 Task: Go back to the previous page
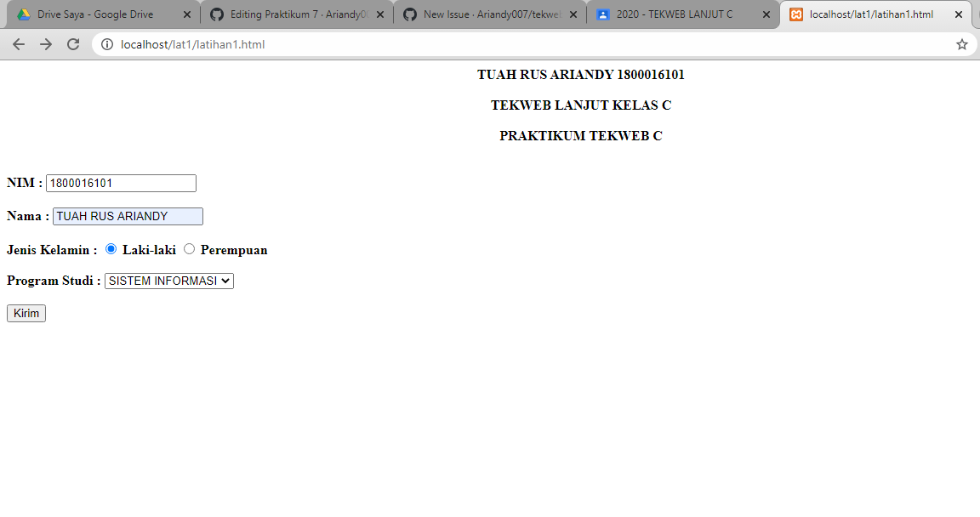coord(19,44)
